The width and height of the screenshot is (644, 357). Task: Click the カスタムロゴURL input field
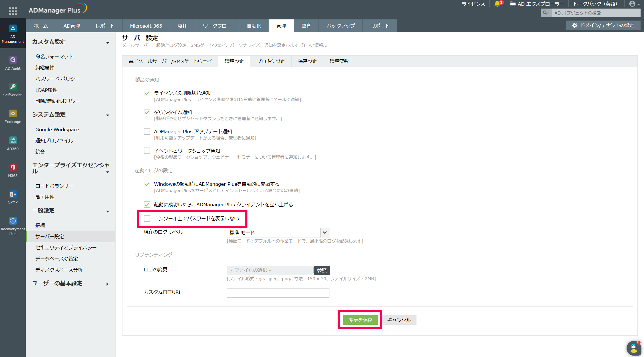click(x=278, y=293)
